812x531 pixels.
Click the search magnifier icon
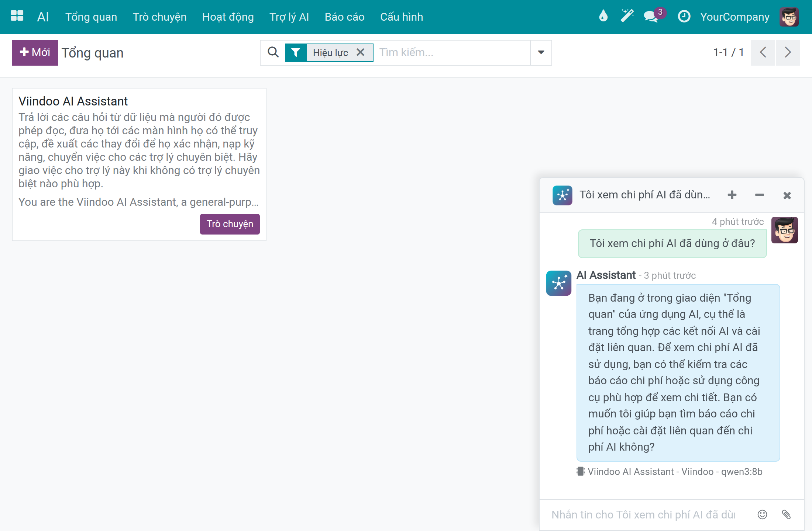coord(273,52)
